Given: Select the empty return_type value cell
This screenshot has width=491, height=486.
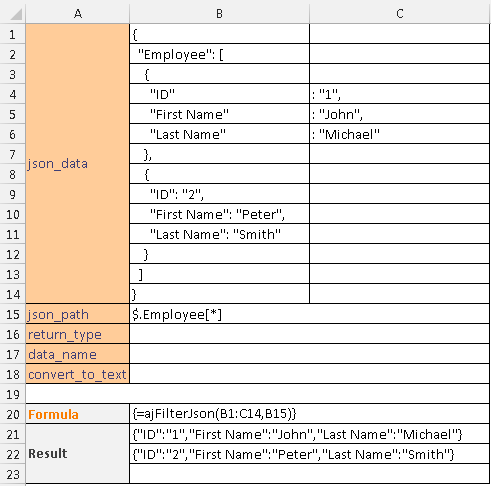Looking at the screenshot, I should [x=309, y=334].
